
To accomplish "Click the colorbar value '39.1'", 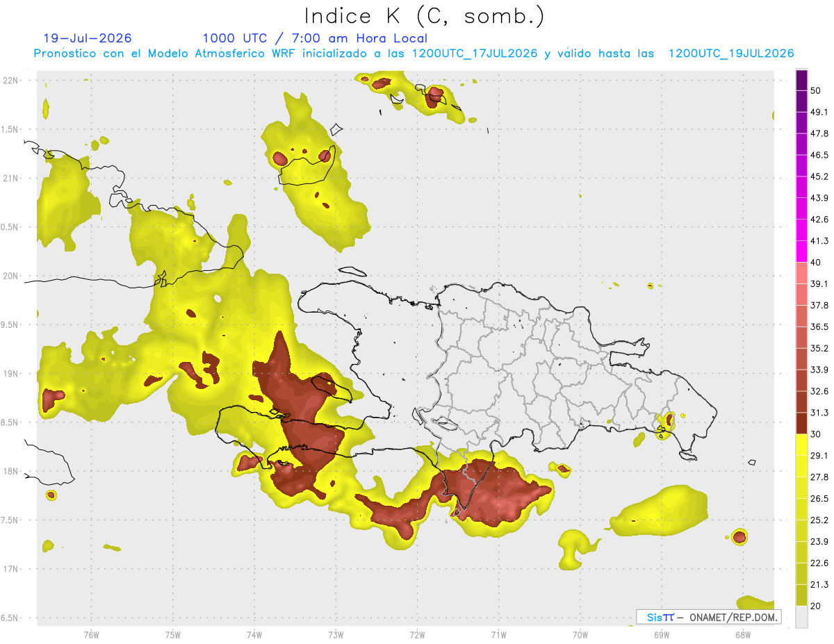I will pyautogui.click(x=819, y=283).
